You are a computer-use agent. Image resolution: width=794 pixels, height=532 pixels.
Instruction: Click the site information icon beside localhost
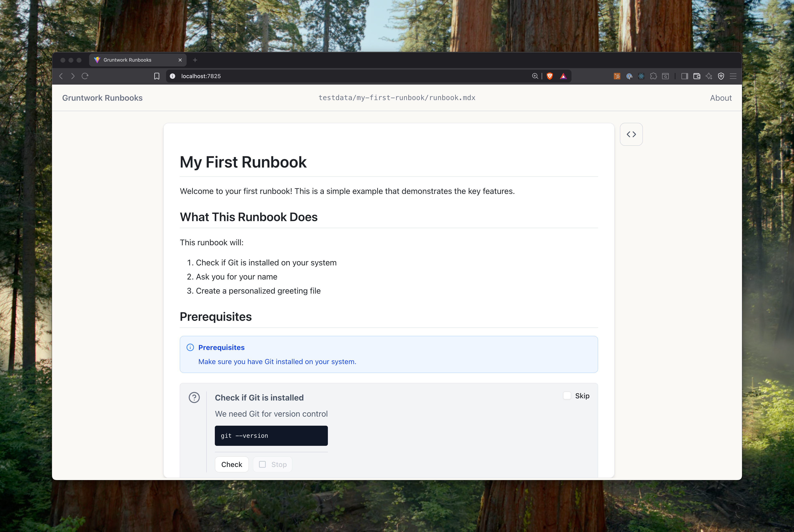pyautogui.click(x=173, y=76)
